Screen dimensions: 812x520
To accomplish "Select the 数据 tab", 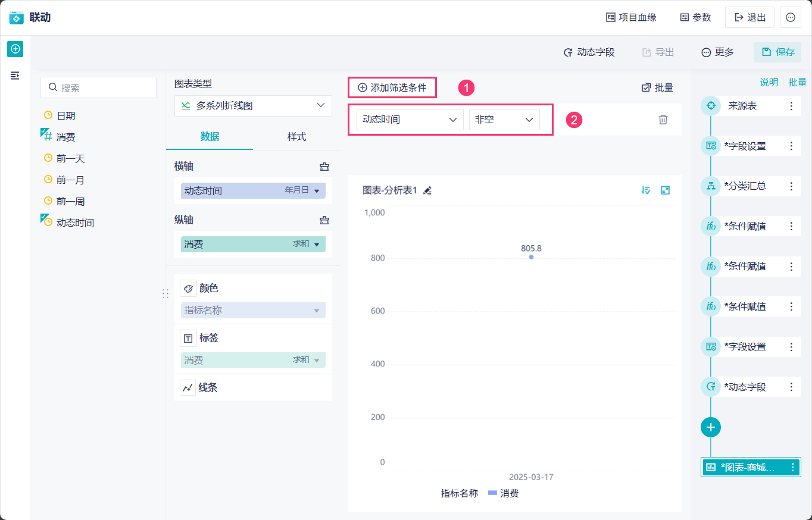I will [210, 137].
